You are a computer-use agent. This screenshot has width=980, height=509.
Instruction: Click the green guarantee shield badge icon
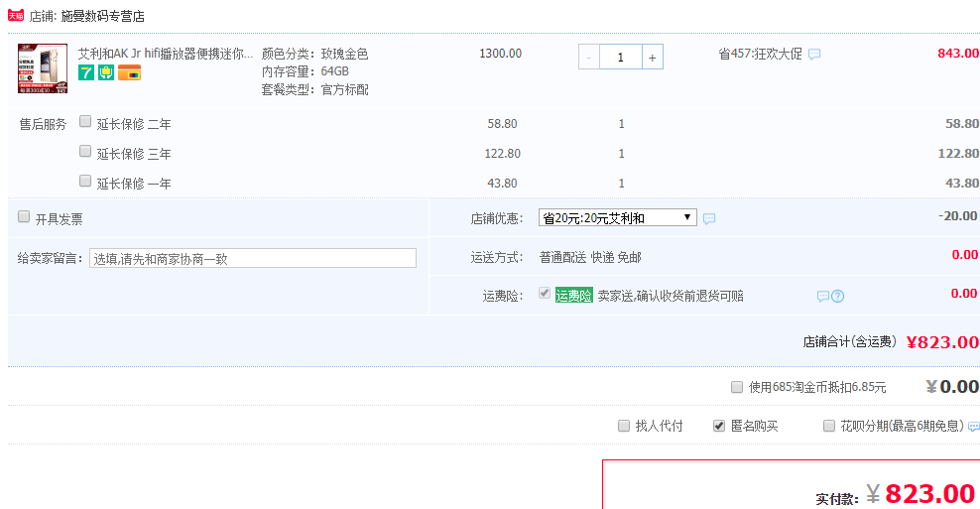tap(106, 73)
